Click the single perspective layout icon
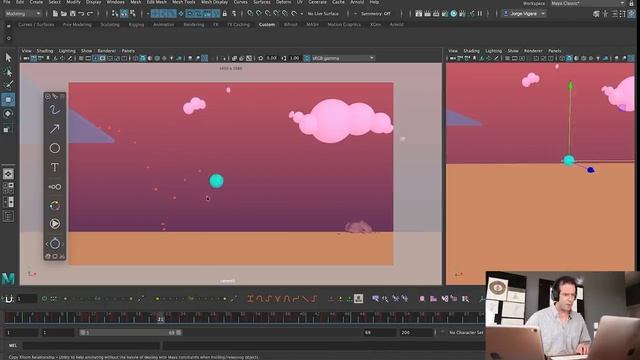 [x=8, y=174]
